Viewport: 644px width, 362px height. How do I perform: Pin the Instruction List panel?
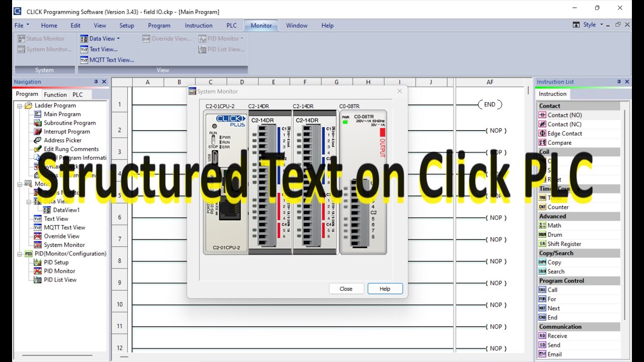619,81
